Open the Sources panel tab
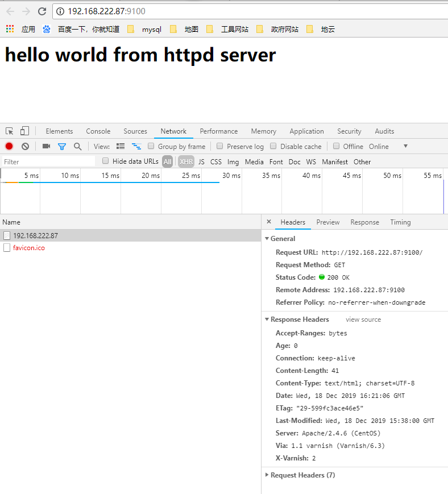Screen dimensions: 448x494 [135, 131]
